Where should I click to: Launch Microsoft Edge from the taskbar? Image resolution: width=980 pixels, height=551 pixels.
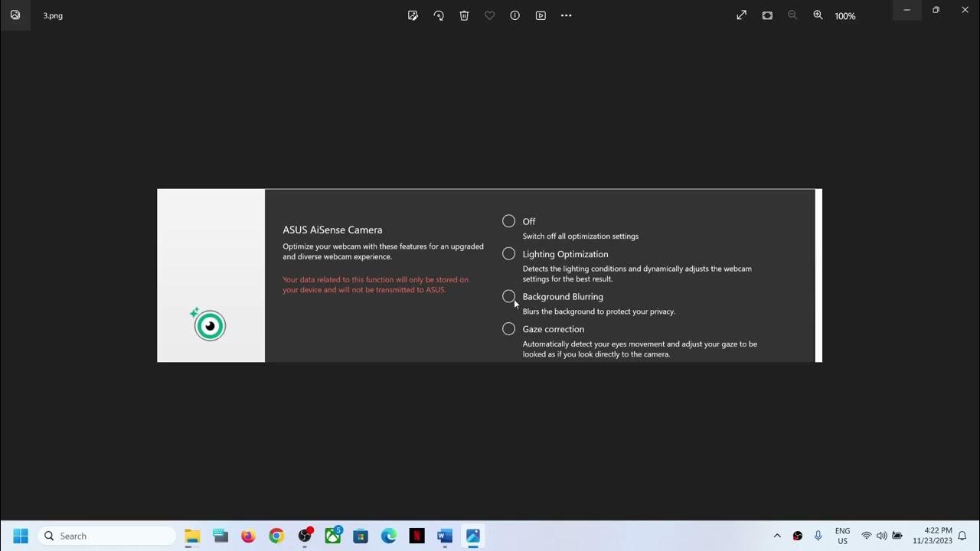[x=389, y=536]
